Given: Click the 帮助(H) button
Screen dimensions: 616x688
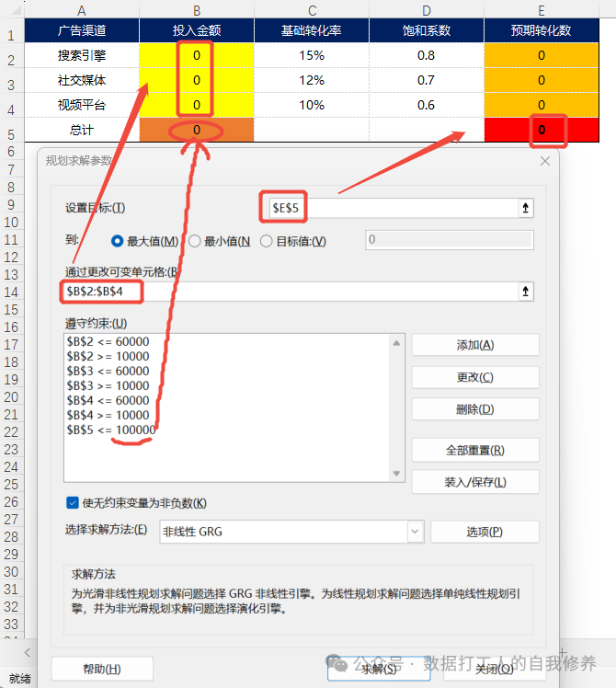Looking at the screenshot, I should tap(102, 669).
